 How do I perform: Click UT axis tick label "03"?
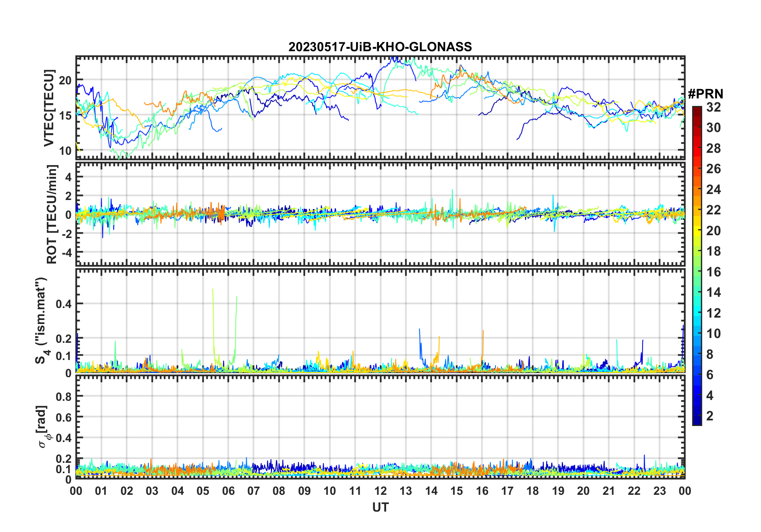coord(152,491)
